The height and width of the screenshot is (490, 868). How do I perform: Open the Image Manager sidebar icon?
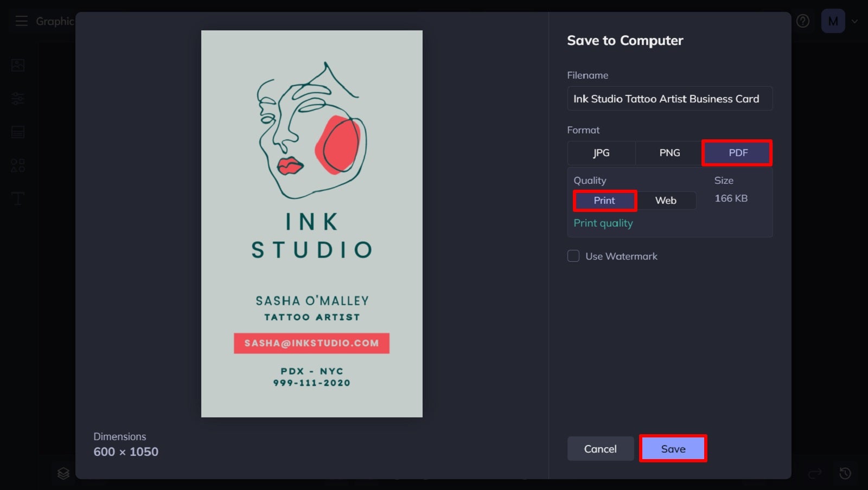click(18, 66)
